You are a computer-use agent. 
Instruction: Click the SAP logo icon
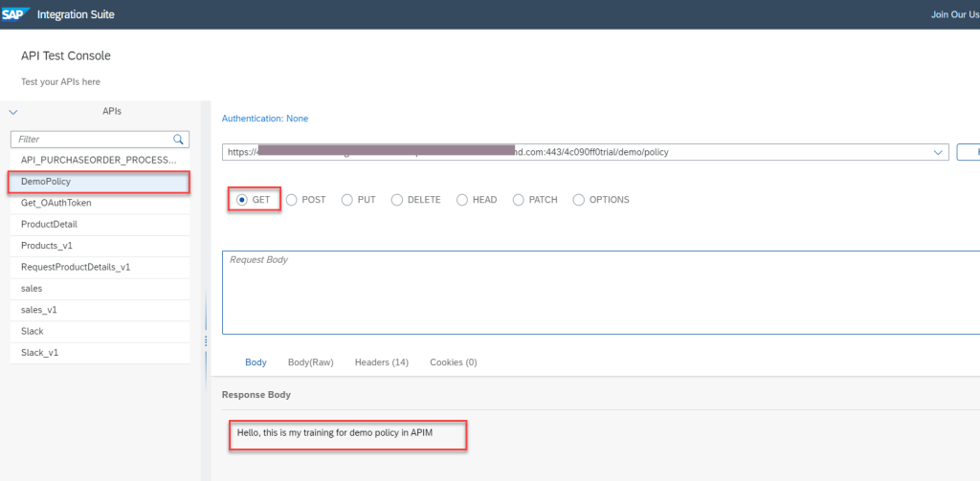pos(16,14)
